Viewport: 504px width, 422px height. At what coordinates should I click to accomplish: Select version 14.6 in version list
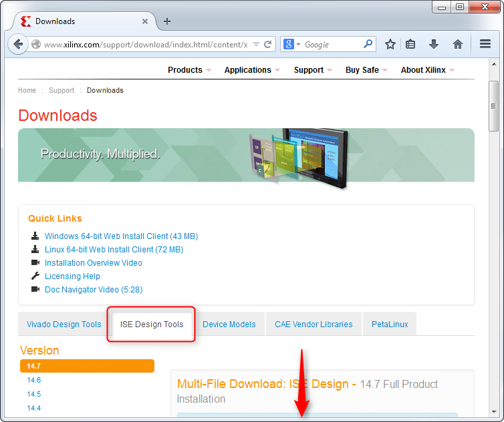click(34, 380)
